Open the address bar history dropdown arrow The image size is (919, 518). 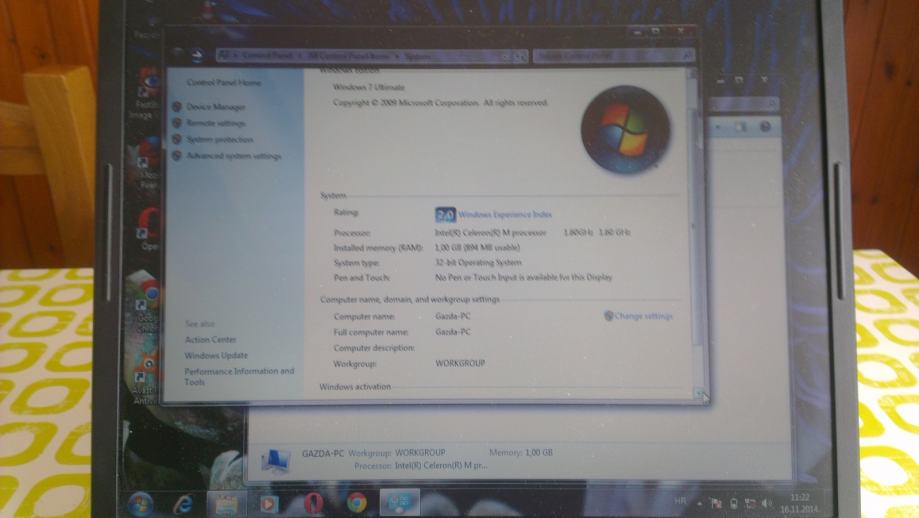[x=506, y=56]
